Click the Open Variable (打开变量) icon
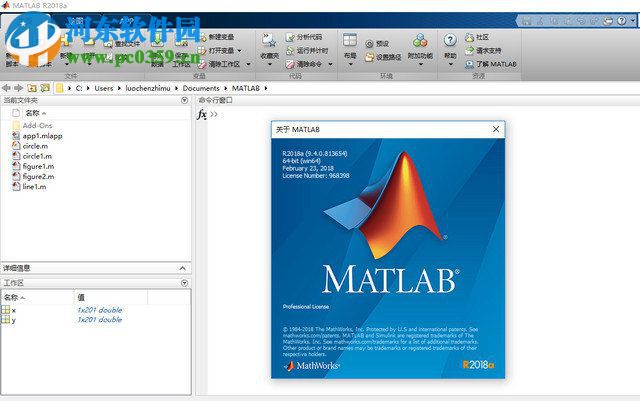Viewport: 640px width, 401px height. (202, 51)
